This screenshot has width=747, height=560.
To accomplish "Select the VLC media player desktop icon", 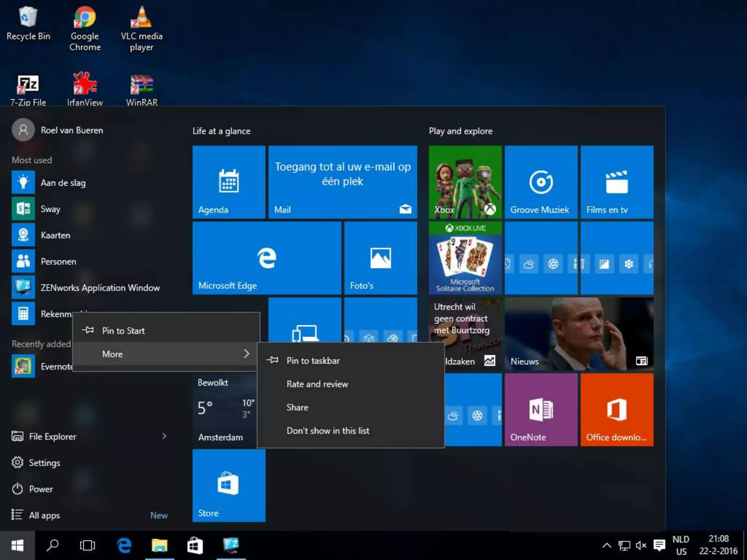I will click(142, 29).
